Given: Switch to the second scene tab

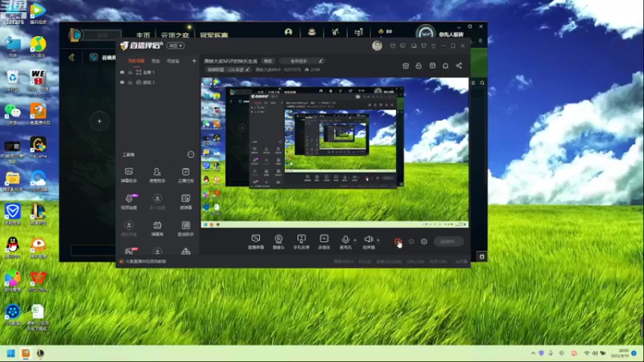Looking at the screenshot, I should point(155,61).
